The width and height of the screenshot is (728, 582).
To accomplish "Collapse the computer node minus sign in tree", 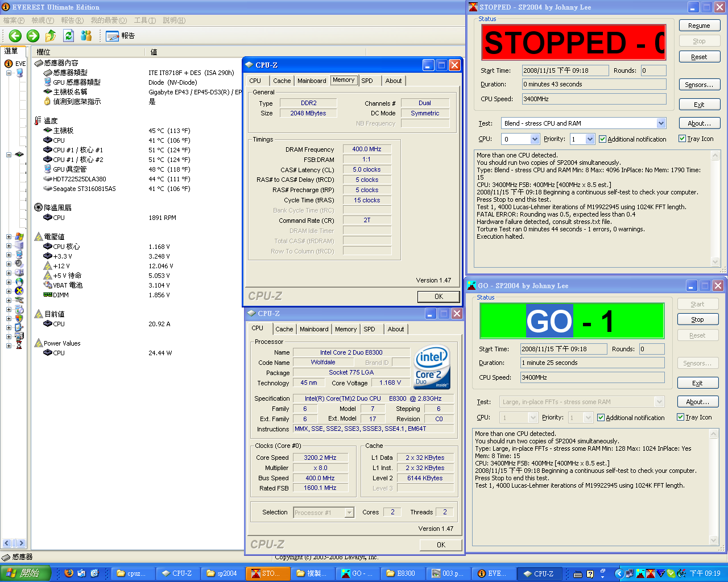I will pyautogui.click(x=9, y=73).
